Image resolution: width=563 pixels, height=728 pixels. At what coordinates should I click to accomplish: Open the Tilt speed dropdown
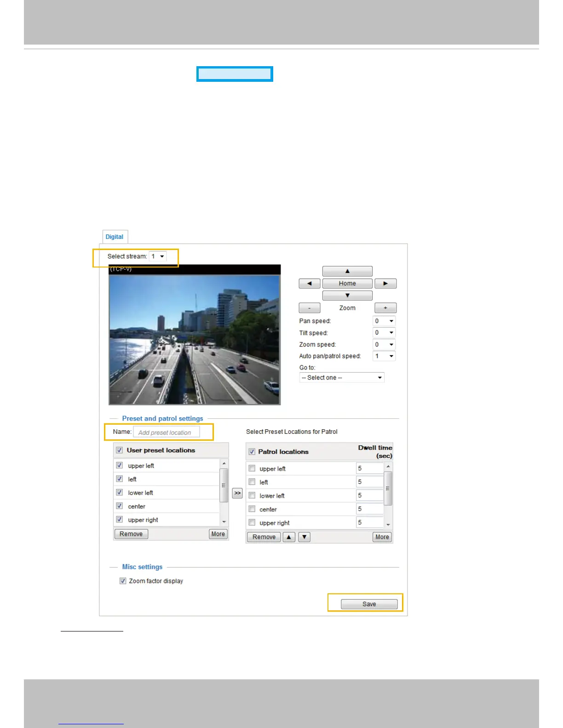384,333
